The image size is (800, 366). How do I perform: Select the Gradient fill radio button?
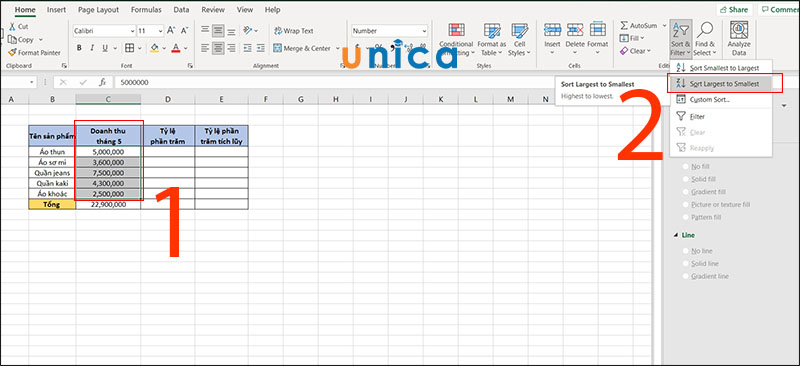point(686,192)
